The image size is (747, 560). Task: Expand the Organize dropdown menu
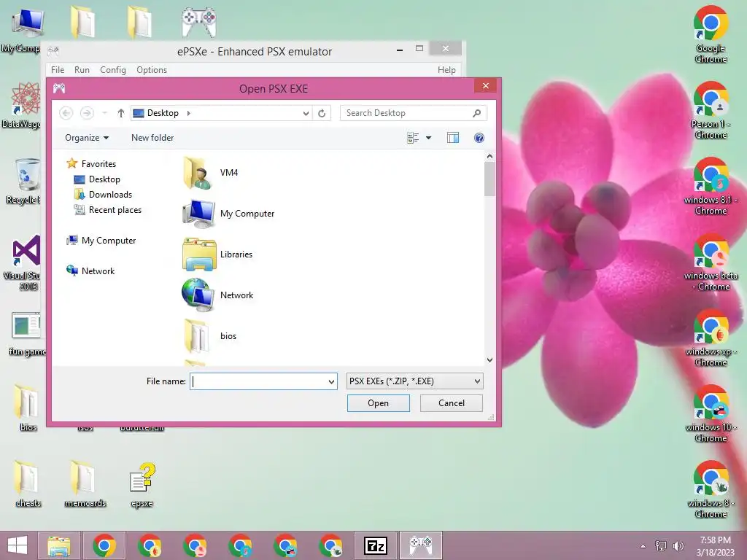point(87,138)
